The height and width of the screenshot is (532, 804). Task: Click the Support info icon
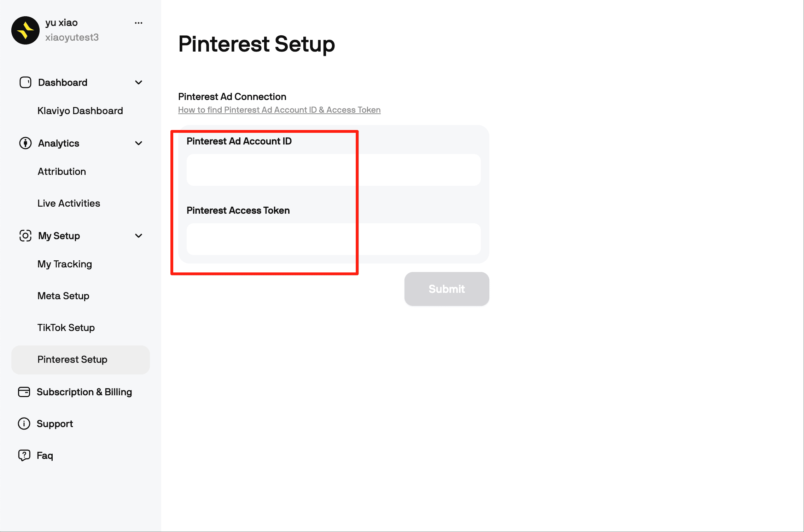pyautogui.click(x=23, y=424)
